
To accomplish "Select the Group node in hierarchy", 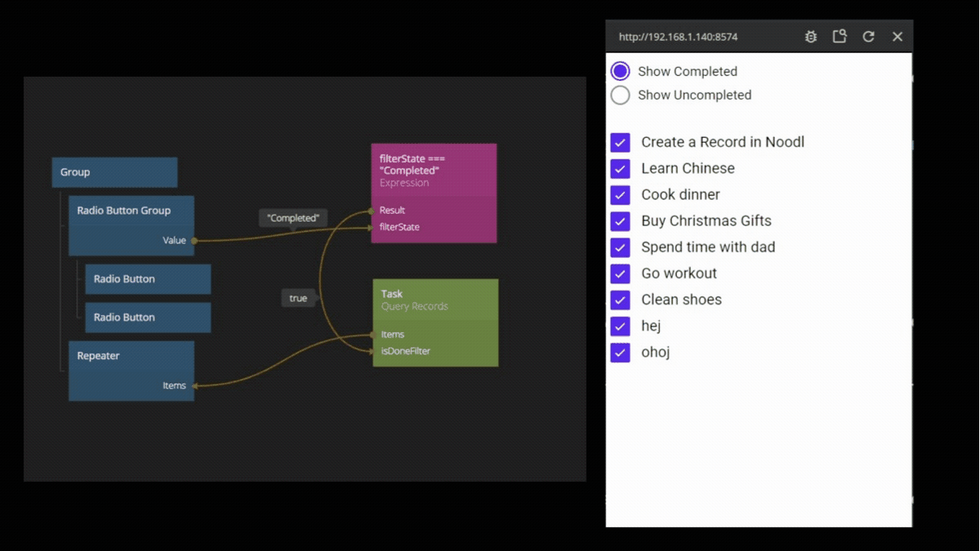I will click(114, 172).
